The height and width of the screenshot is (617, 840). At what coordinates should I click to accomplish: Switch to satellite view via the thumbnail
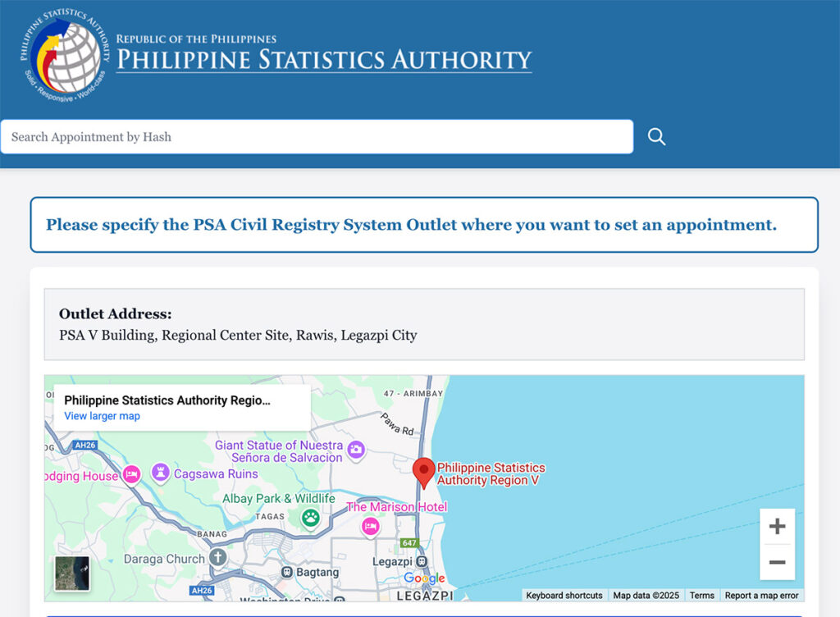click(x=72, y=574)
